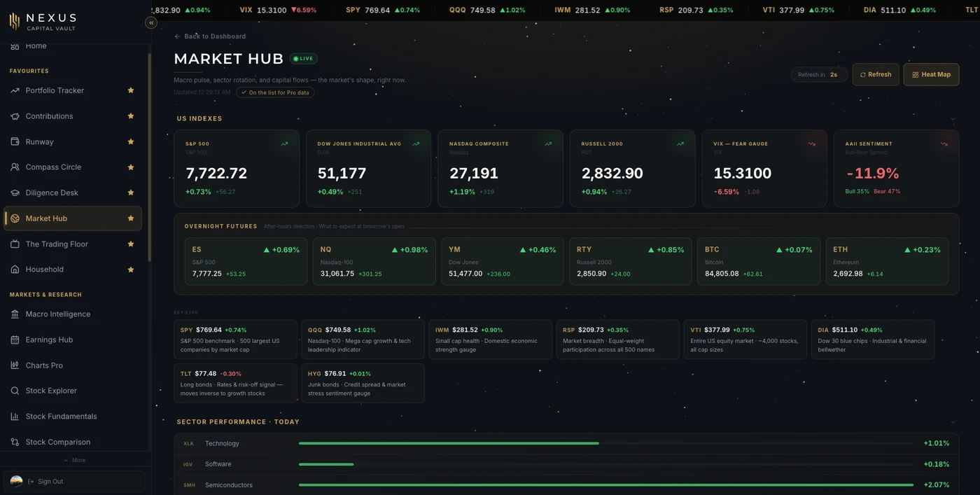Toggle the Compass Circle favourite star

point(131,167)
